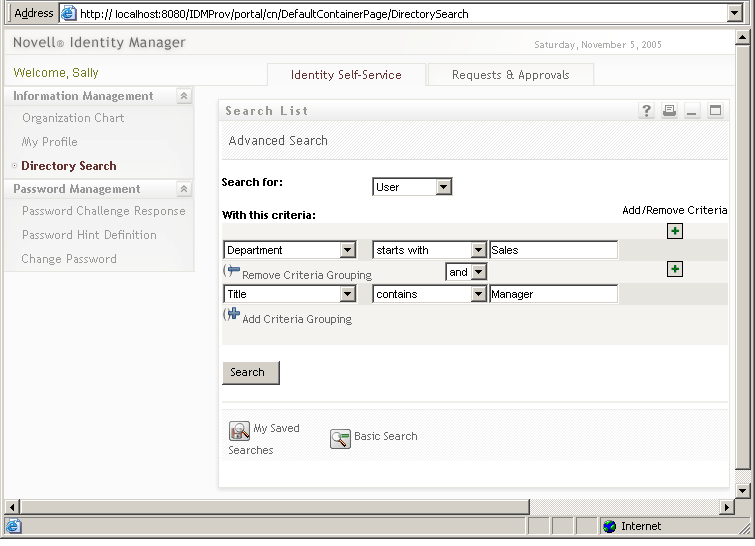
Task: Open Password Hint Definition
Action: click(x=89, y=235)
